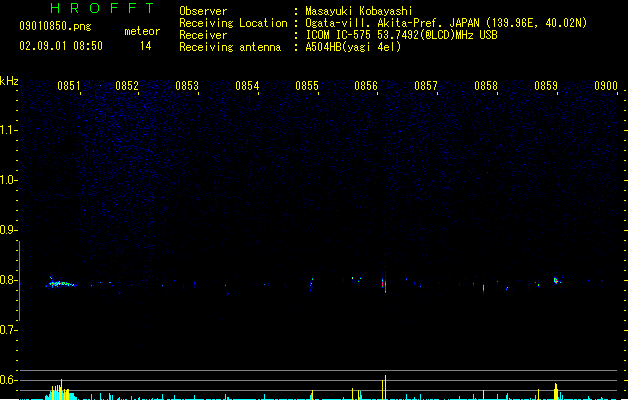The height and width of the screenshot is (400, 629).
Task: Click the 0857 time marker
Action: pos(426,86)
